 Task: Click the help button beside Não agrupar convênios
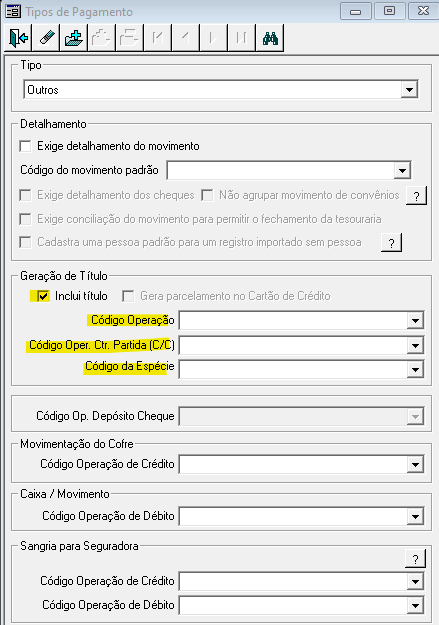pyautogui.click(x=416, y=196)
